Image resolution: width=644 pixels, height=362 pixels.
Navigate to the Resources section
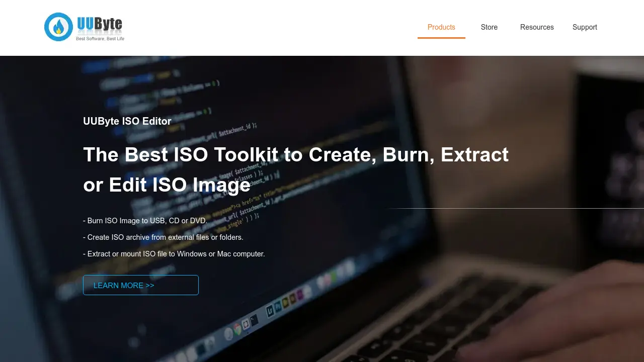[537, 27]
